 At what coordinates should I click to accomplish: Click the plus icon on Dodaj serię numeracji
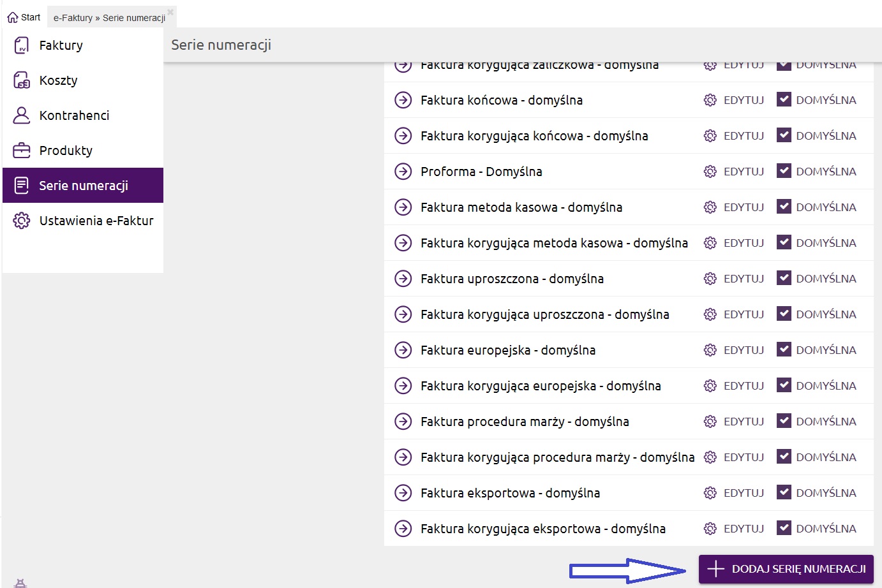point(716,569)
